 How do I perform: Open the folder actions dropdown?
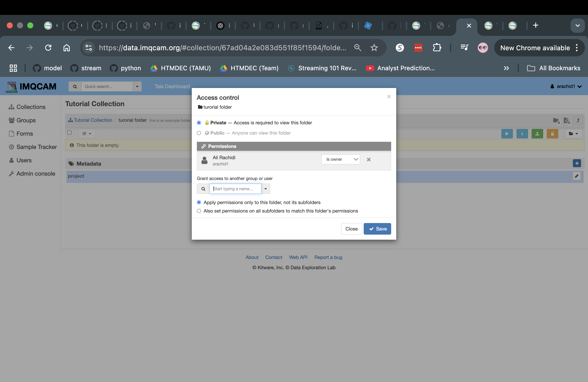click(574, 134)
